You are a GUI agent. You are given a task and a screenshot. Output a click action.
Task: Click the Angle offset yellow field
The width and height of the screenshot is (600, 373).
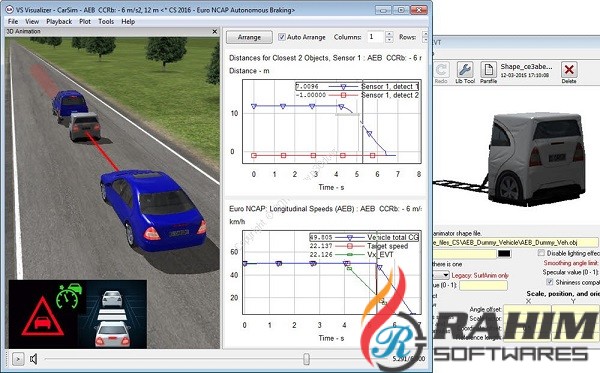pos(526,310)
